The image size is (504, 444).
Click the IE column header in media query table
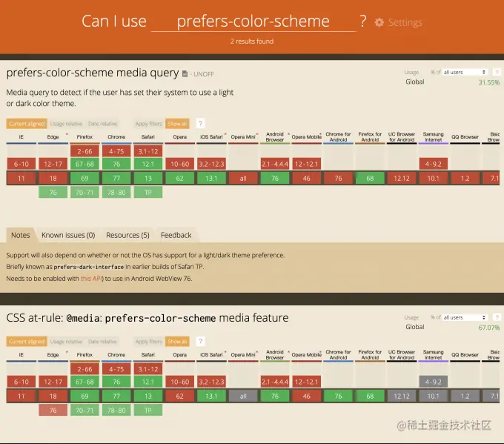[21, 137]
